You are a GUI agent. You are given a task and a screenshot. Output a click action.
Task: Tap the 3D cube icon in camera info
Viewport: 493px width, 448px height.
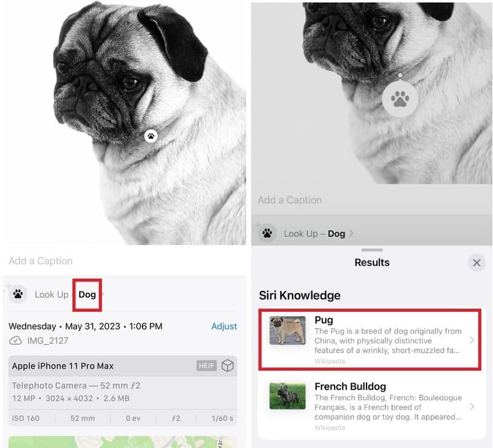click(x=227, y=366)
